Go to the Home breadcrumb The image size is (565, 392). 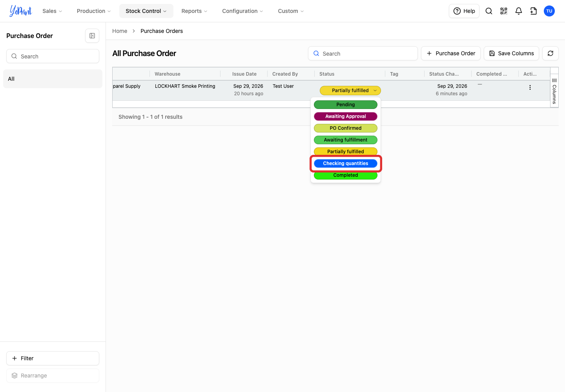[120, 31]
